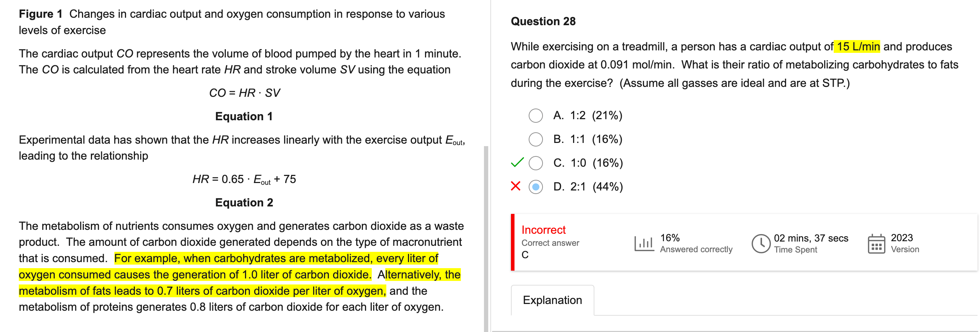Select the currently chosen option D
980x332 pixels.
click(536, 187)
